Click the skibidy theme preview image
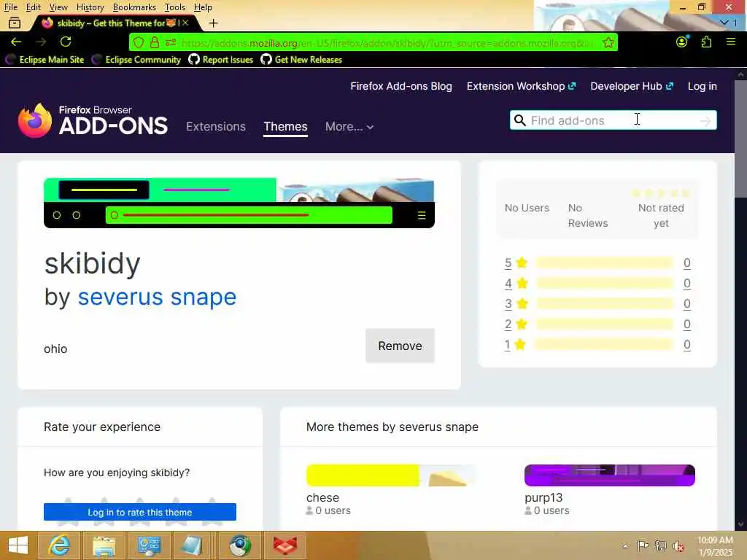This screenshot has width=747, height=560. 239,203
